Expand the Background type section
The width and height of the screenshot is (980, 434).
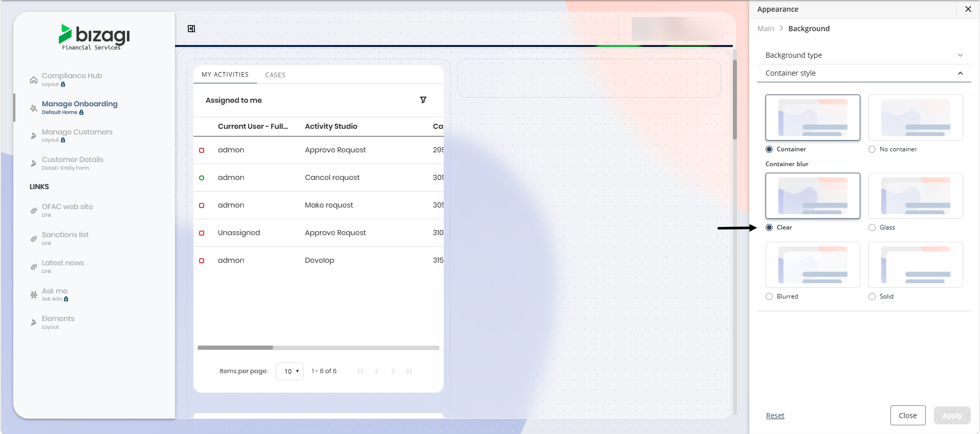coord(864,55)
